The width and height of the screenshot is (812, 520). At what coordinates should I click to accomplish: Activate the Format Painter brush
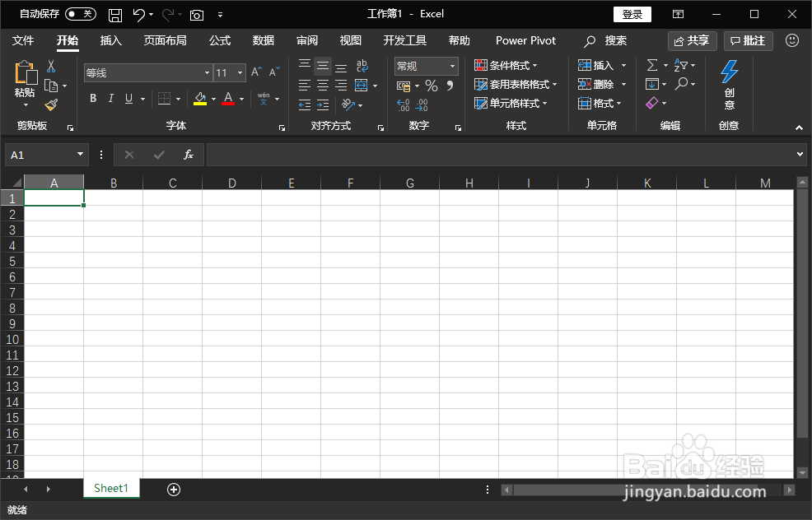click(51, 105)
